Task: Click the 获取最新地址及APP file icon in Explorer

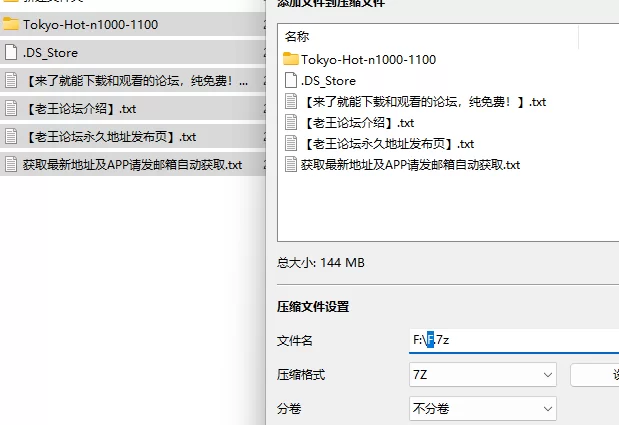Action: (x=11, y=165)
